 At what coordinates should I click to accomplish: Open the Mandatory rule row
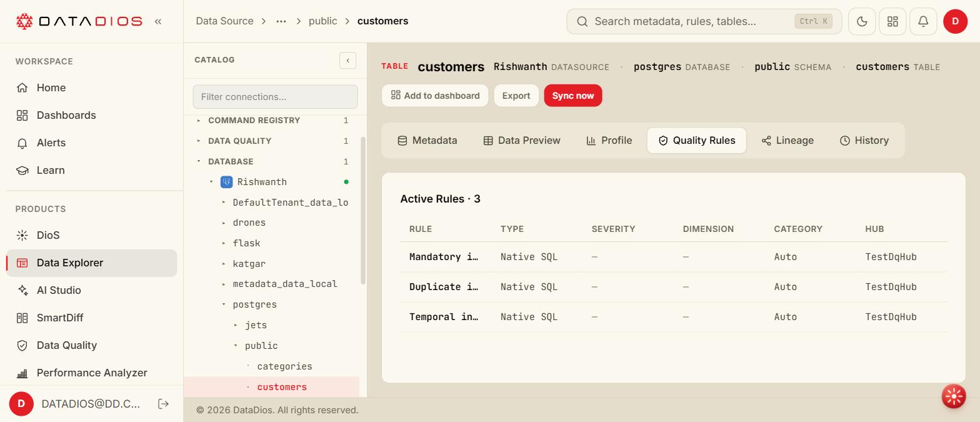(674, 257)
